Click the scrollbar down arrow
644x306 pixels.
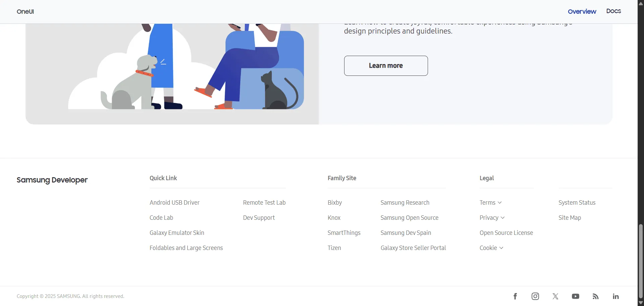(641, 303)
